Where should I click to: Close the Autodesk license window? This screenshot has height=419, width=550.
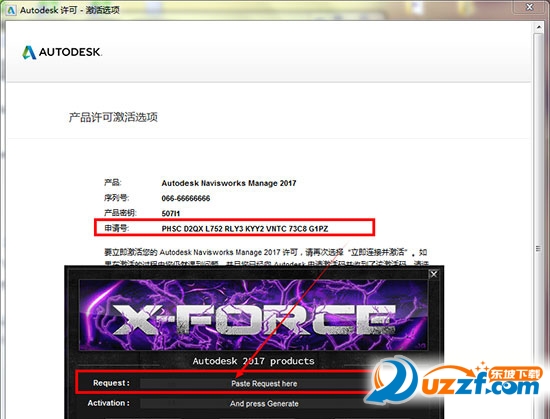530,7
